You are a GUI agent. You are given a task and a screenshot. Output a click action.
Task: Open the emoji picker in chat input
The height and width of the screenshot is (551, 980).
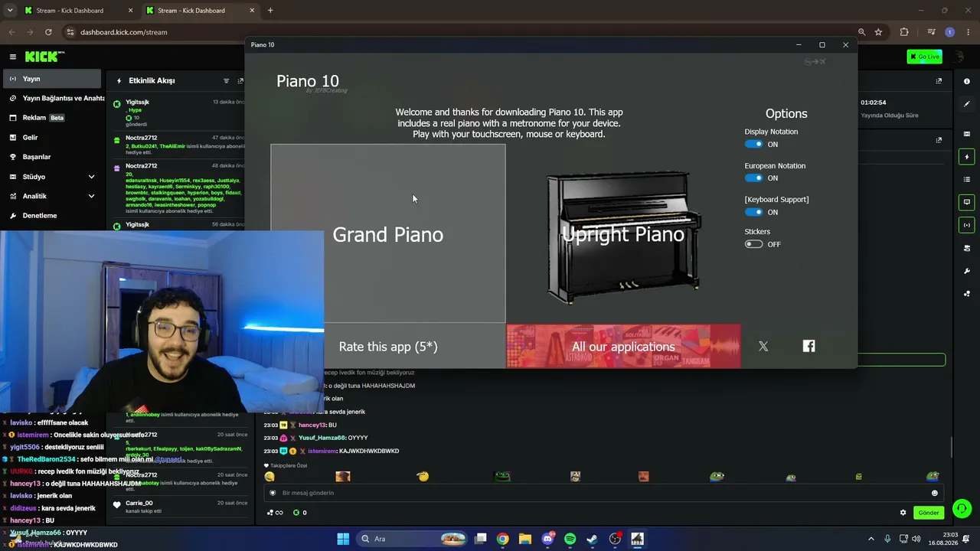pos(934,493)
